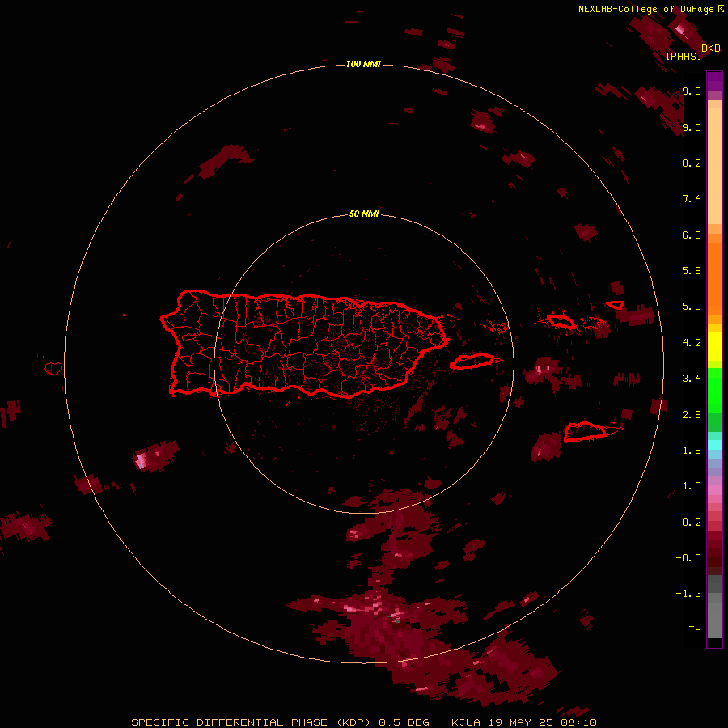Click the 2.6 scale value

[x=692, y=415]
